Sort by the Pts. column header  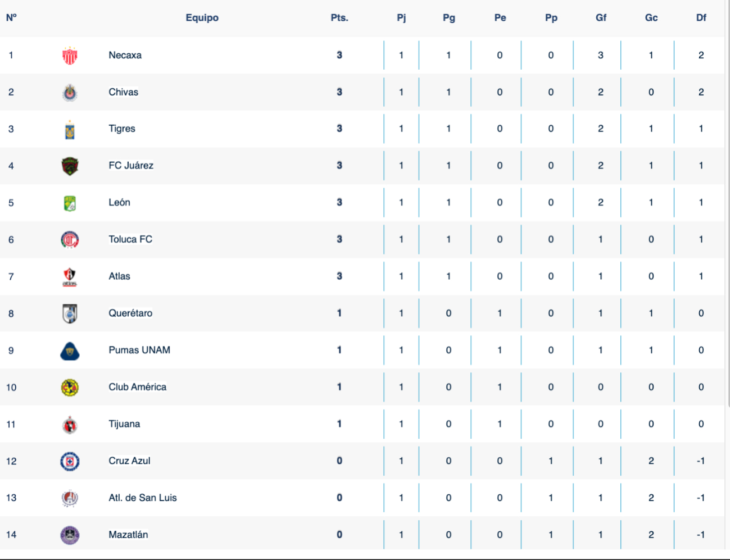(x=339, y=18)
